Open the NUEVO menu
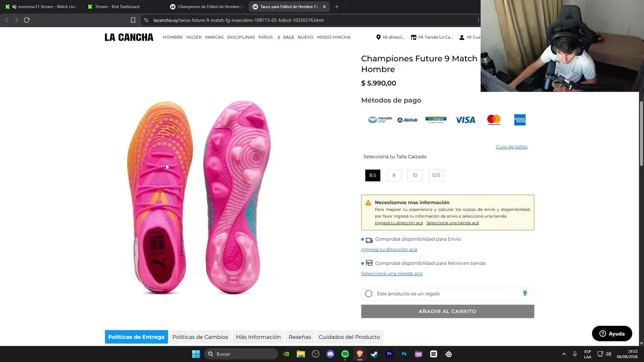Viewport: 644px width, 362px height. coord(305,37)
